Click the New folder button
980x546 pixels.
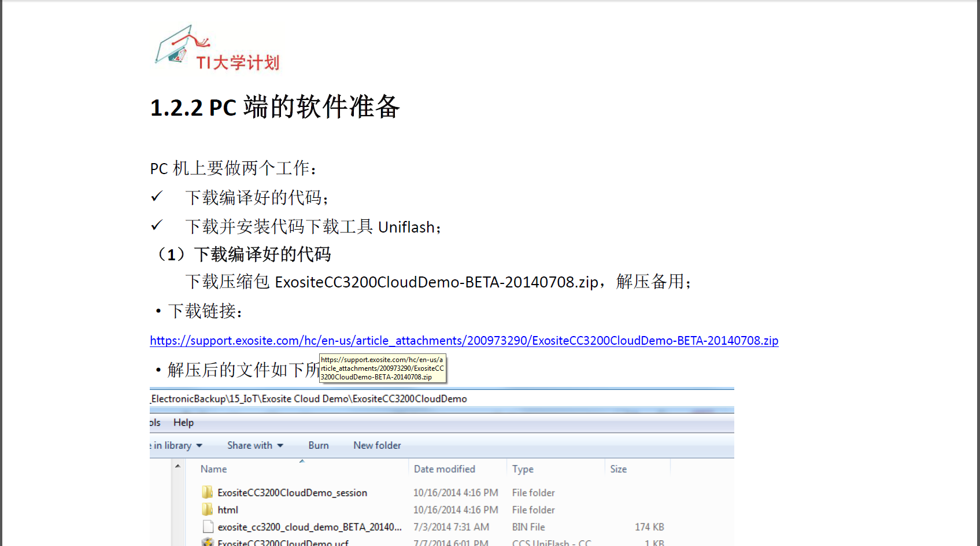pos(377,445)
